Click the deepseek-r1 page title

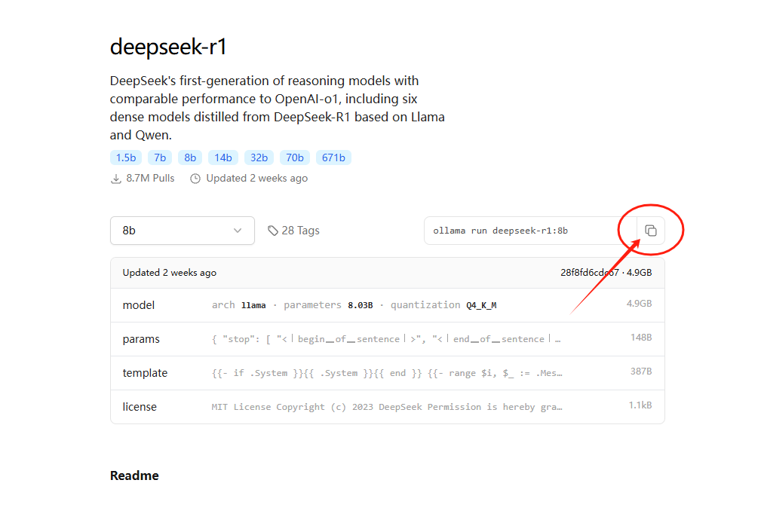pyautogui.click(x=168, y=47)
